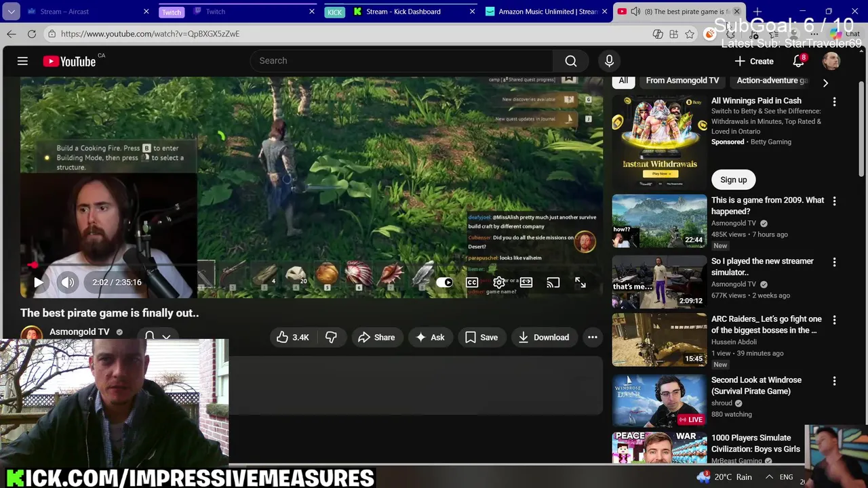Select From Asmongold TV chip
The image size is (868, 488).
pyautogui.click(x=682, y=81)
